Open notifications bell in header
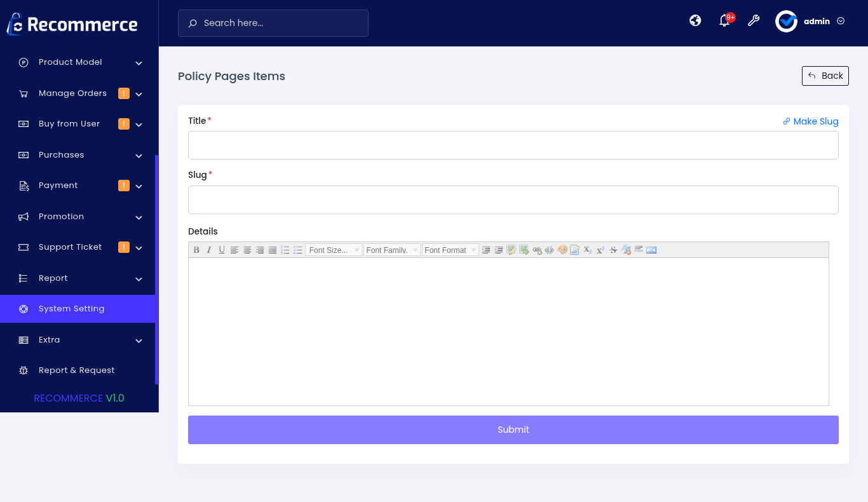Image resolution: width=868 pixels, height=502 pixels. (724, 21)
